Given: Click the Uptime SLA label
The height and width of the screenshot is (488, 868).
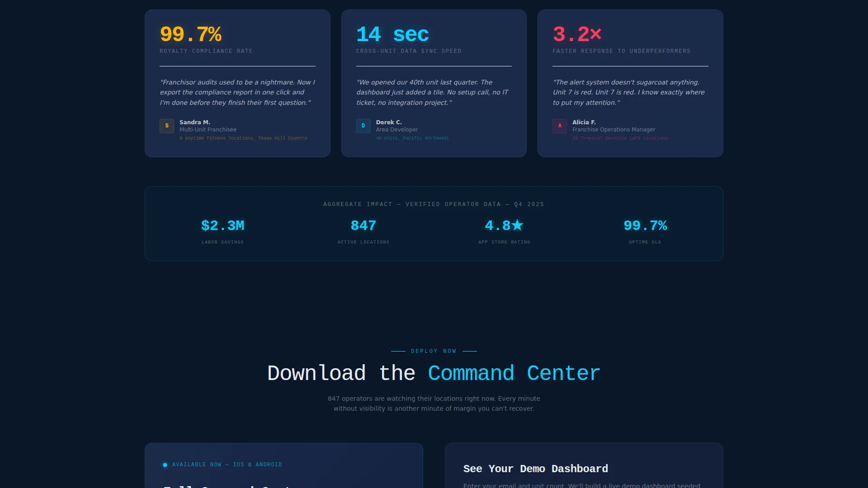Looking at the screenshot, I should pos(645,242).
